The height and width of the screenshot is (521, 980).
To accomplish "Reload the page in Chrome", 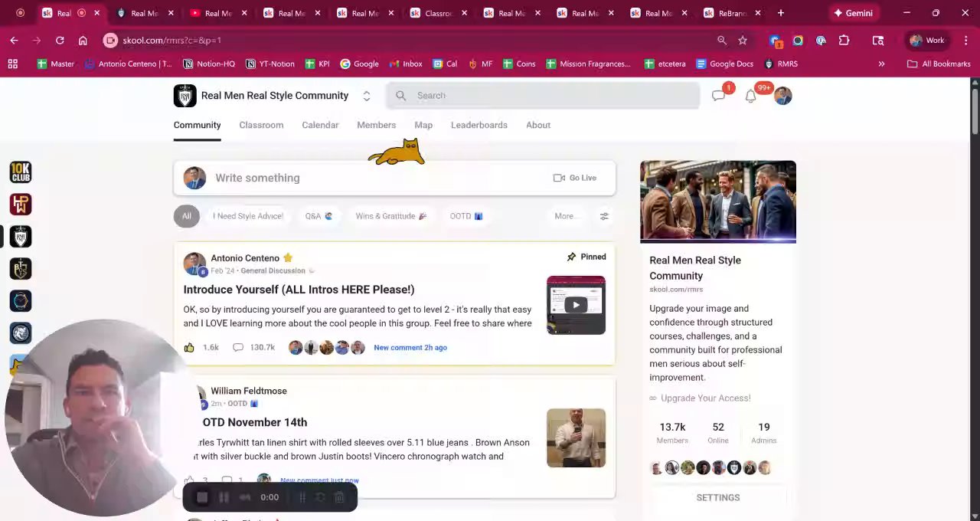I will [x=60, y=41].
